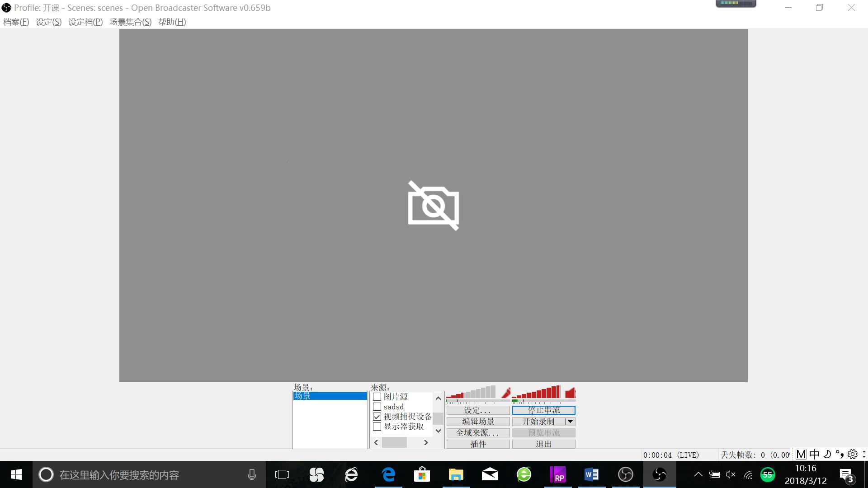Click the IME M mode indicator
Screen dimensions: 868x488
click(801, 454)
